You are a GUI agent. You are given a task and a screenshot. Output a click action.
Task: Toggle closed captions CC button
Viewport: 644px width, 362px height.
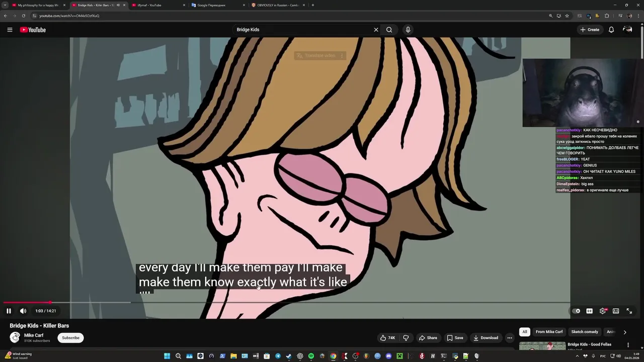tap(589, 311)
